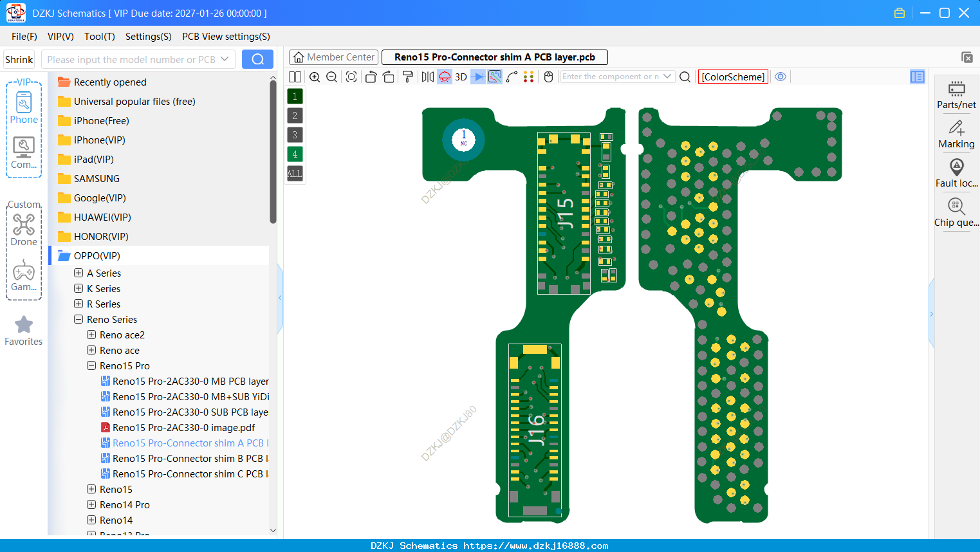Screen dimensions: 980x552
Task: Open the iPhone(Free) folder
Action: 93,121
